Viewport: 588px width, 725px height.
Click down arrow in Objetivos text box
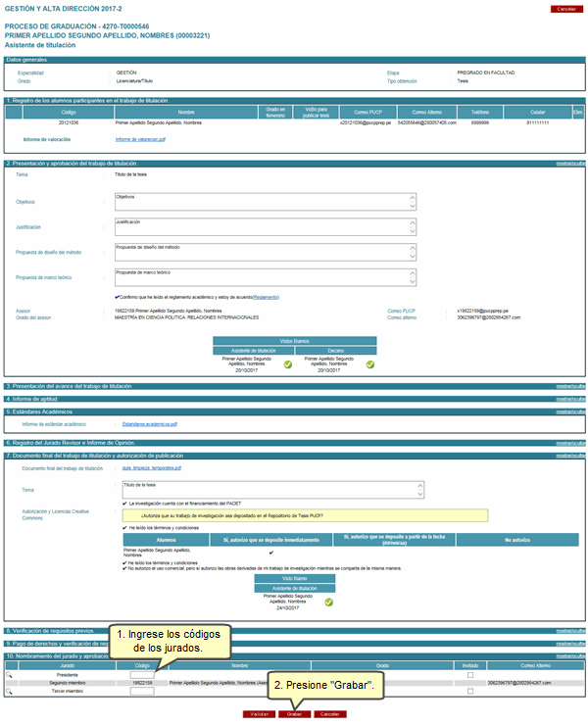coord(413,206)
